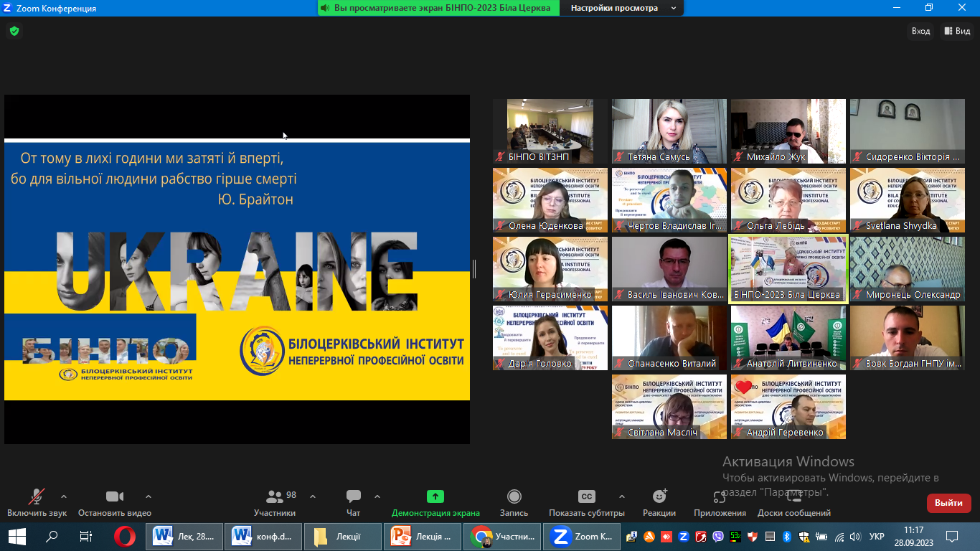Turn off camera with Остановить видео
980x551 pixels.
coord(115,502)
